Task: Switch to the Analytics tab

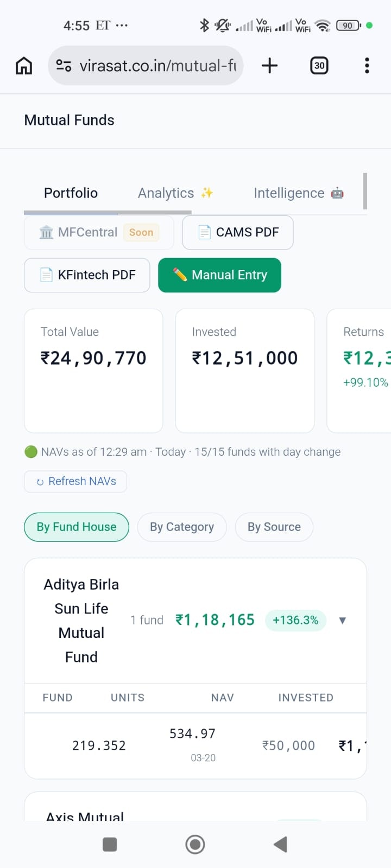Action: tap(175, 193)
